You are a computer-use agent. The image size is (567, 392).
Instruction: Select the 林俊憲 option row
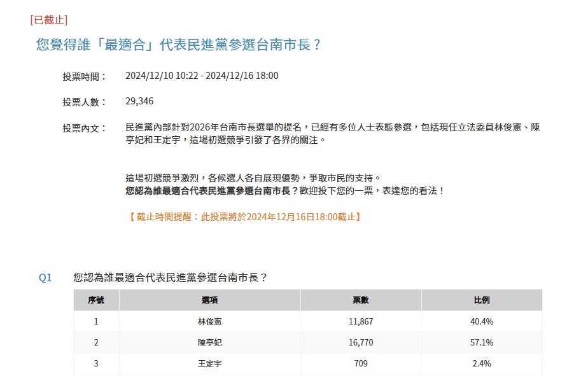tap(308, 321)
